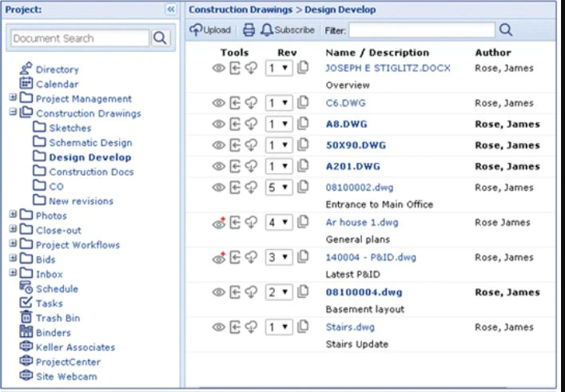
Task: Click the print icon in the toolbar
Action: point(249,30)
